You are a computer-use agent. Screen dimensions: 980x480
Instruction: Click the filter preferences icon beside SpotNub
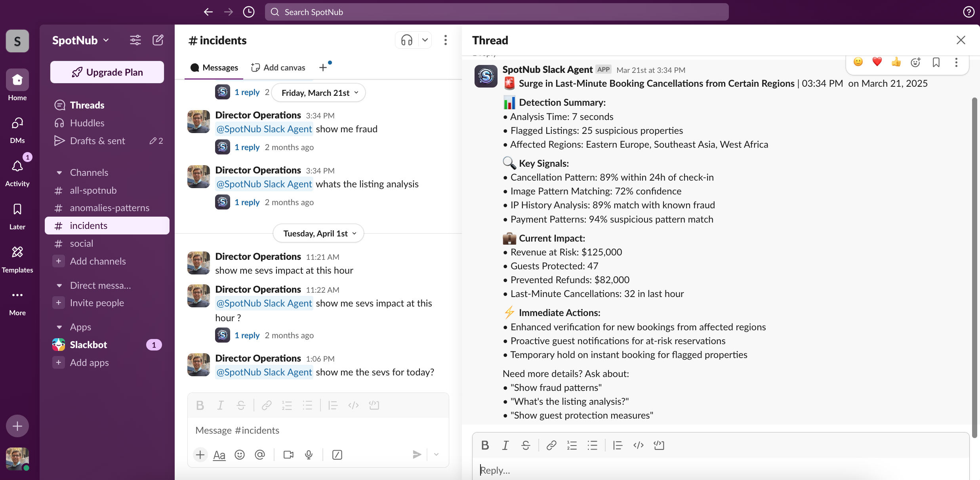[135, 40]
